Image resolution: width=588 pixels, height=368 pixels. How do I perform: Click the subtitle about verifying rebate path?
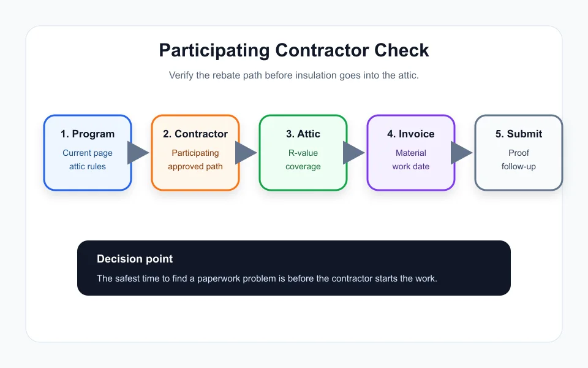click(294, 75)
